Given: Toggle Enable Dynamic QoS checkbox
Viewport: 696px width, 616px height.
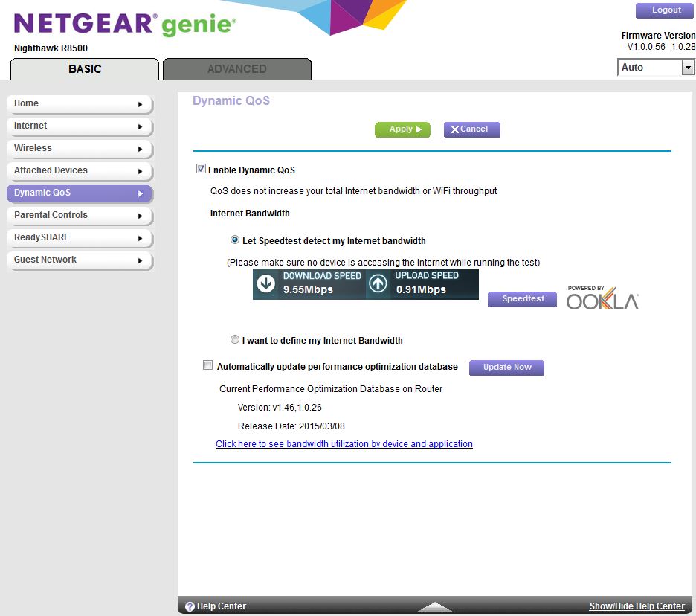Looking at the screenshot, I should pos(201,169).
